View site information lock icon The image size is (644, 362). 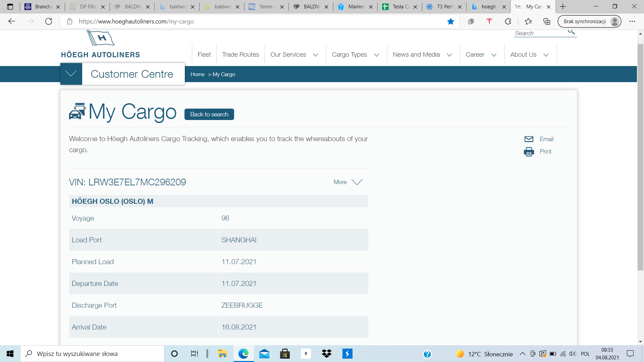[69, 21]
